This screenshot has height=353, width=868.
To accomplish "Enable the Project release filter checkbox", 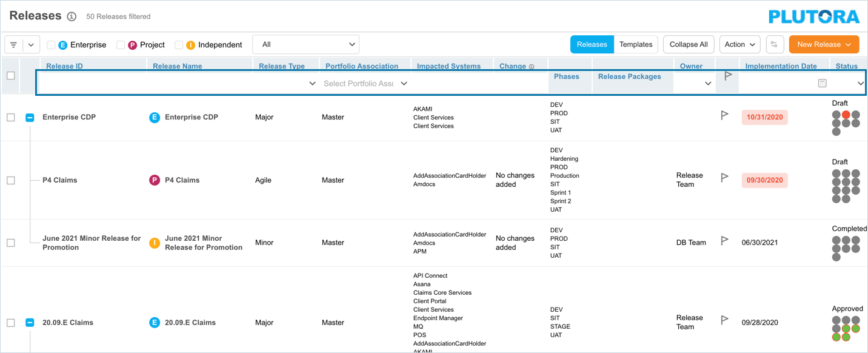I will click(x=121, y=45).
